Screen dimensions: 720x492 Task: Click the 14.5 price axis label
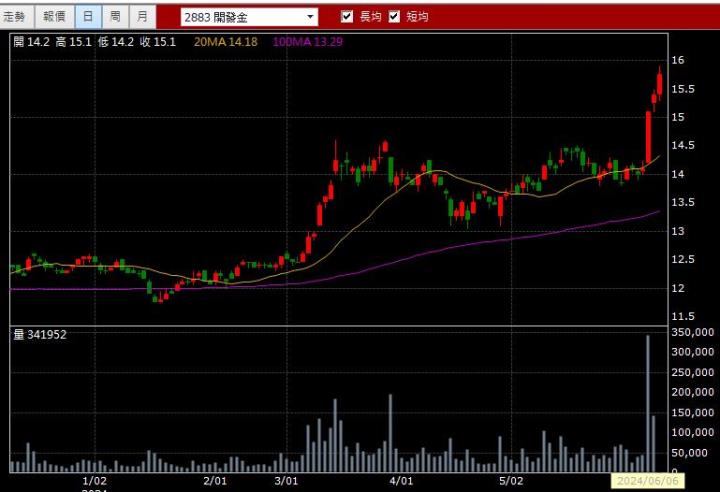pyautogui.click(x=683, y=146)
